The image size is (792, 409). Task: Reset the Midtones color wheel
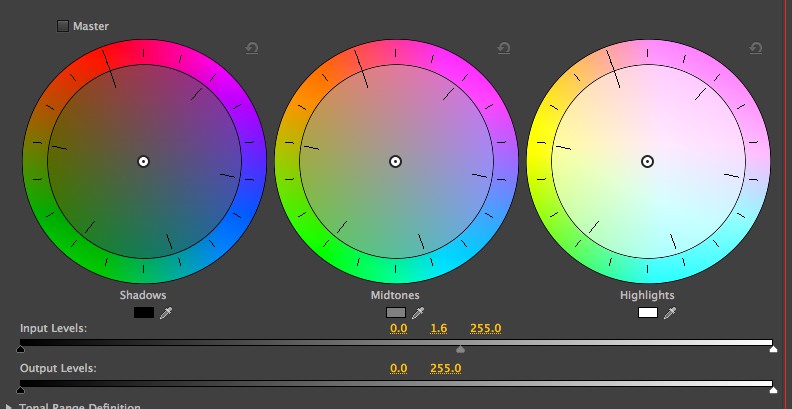pyautogui.click(x=504, y=48)
